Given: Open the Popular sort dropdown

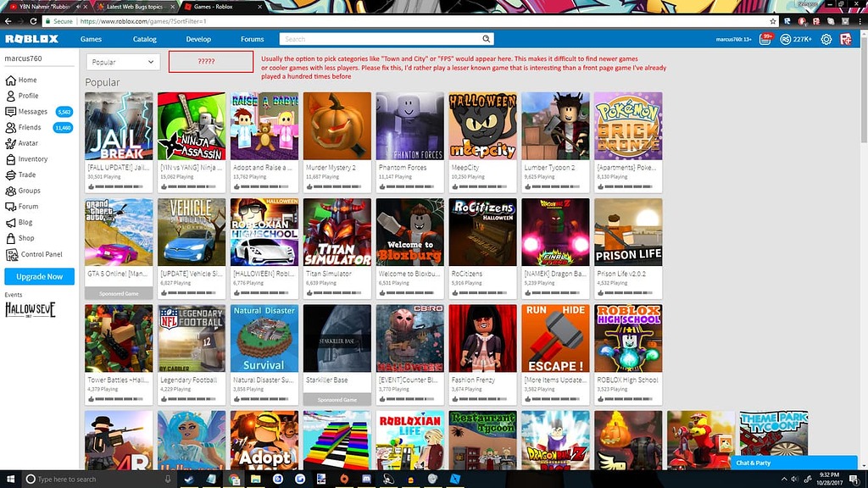Looking at the screenshot, I should point(121,62).
